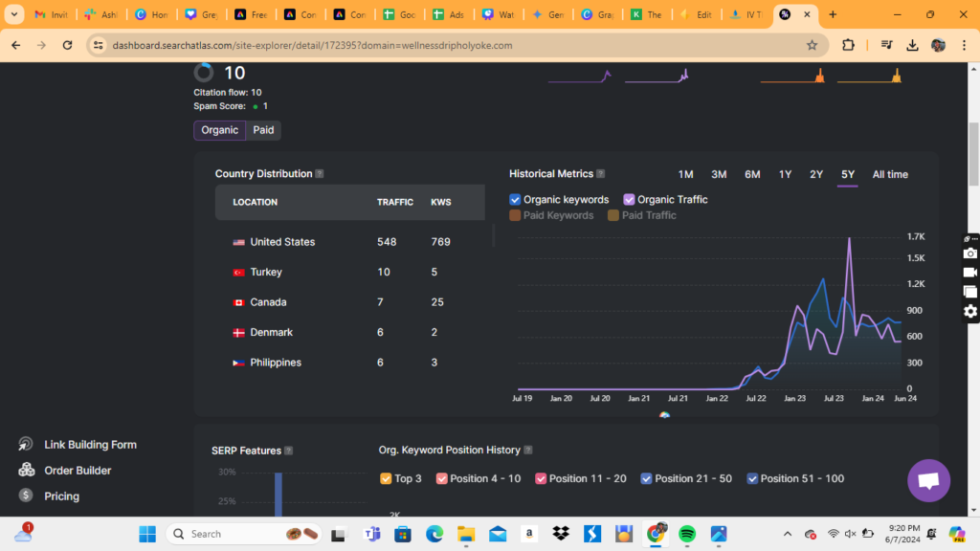Toggle the Organic Traffic checkbox

[629, 200]
